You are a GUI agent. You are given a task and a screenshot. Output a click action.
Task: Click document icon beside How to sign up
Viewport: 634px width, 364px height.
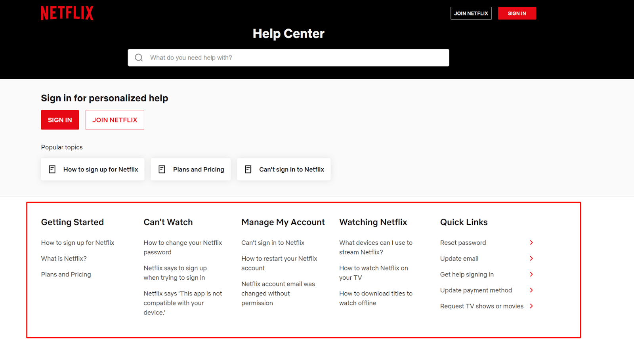pyautogui.click(x=52, y=170)
